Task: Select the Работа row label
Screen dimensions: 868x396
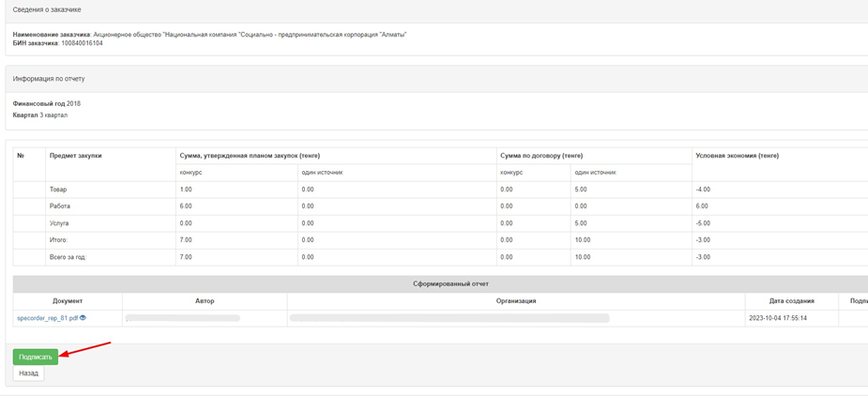Action: tap(60, 206)
